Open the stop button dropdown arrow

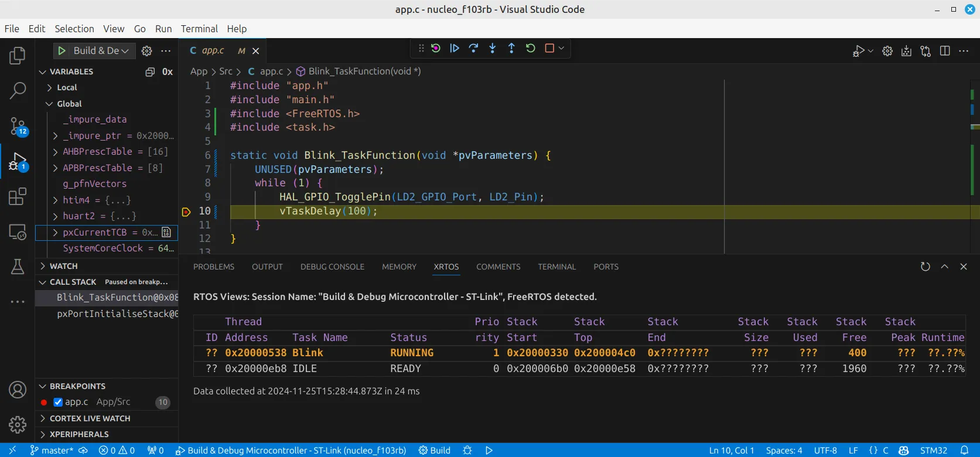coord(561,48)
